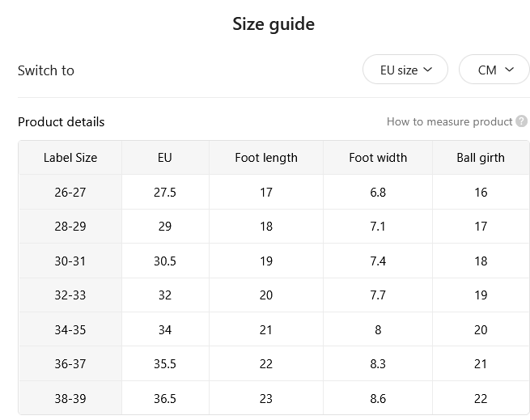Open the CM unit dropdown
The height and width of the screenshot is (420, 530).
click(x=494, y=70)
